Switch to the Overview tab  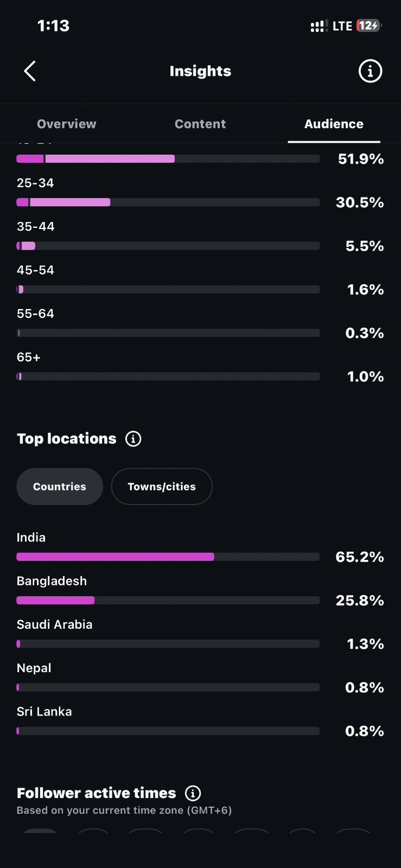(x=67, y=124)
